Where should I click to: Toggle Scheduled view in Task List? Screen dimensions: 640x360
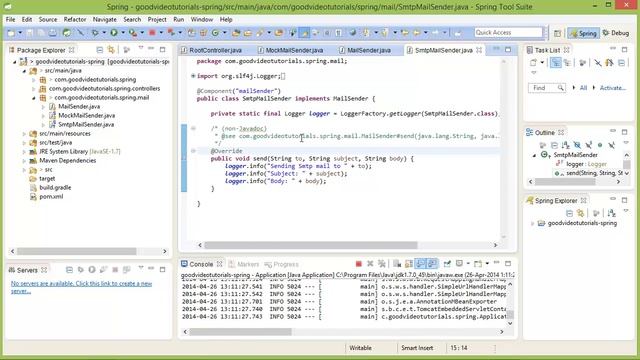[567, 63]
